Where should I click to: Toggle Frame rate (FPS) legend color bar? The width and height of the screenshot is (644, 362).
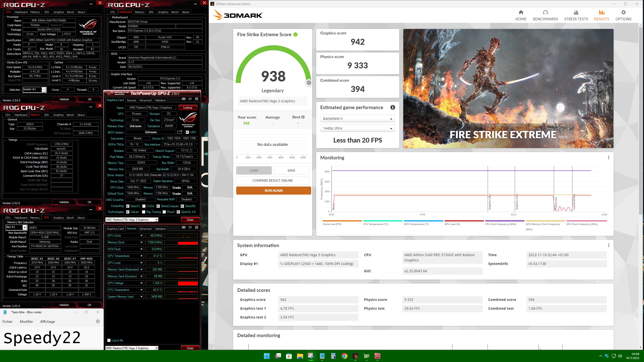(342, 221)
